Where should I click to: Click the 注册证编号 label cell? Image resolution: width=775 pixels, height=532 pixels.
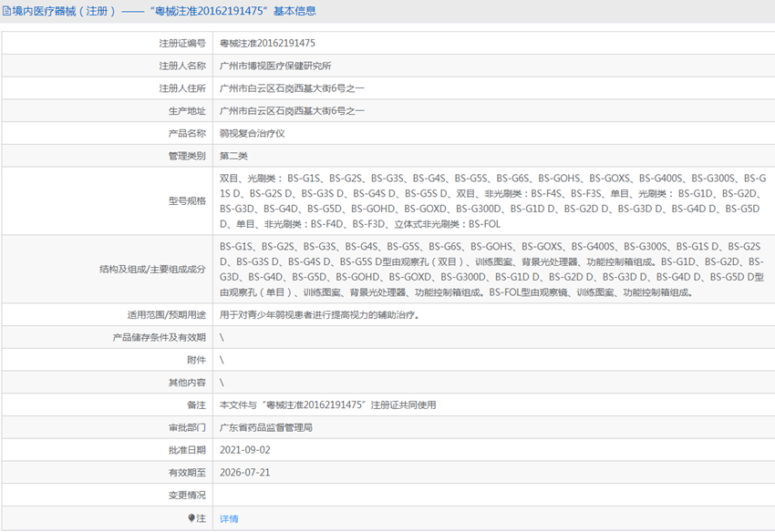coord(108,44)
